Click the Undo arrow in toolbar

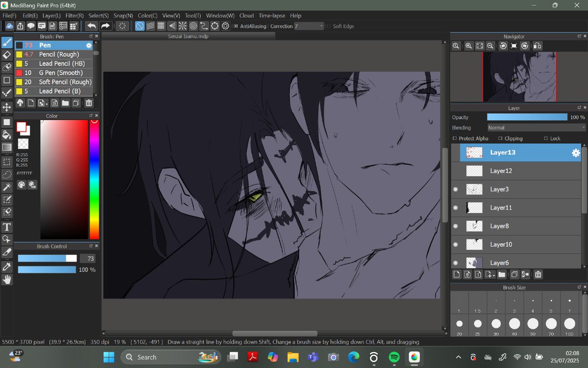[91, 26]
